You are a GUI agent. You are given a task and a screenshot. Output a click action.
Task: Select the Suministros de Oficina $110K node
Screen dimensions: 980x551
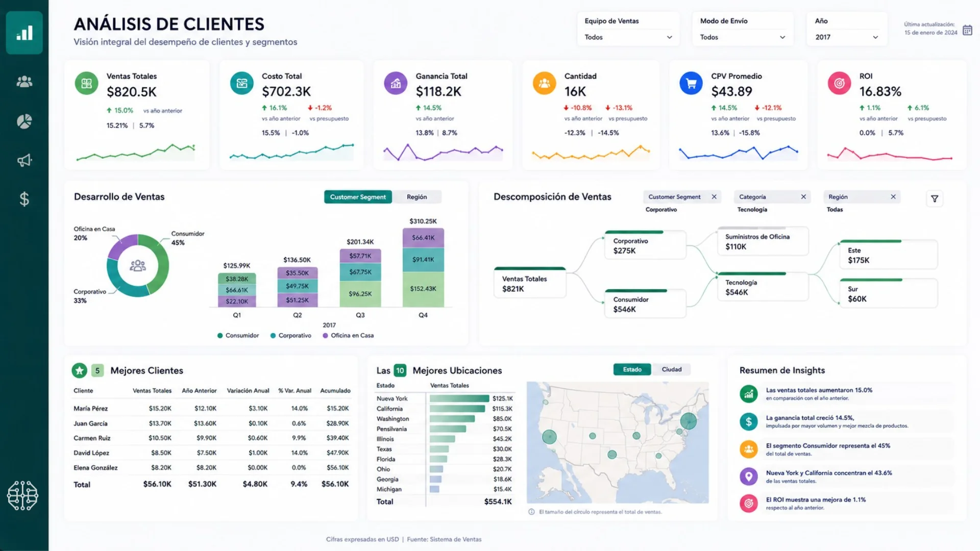click(x=763, y=241)
